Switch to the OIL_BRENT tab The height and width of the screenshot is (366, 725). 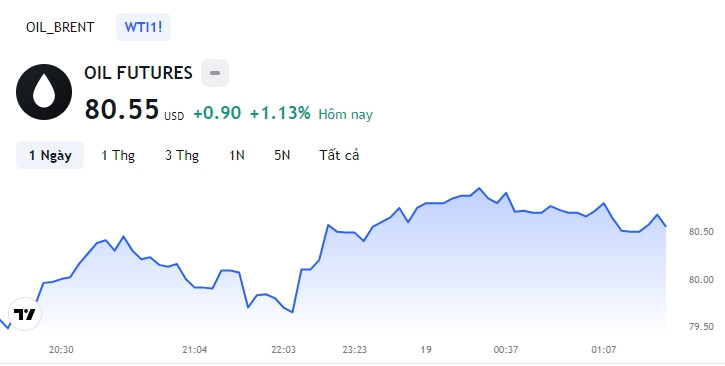(60, 27)
